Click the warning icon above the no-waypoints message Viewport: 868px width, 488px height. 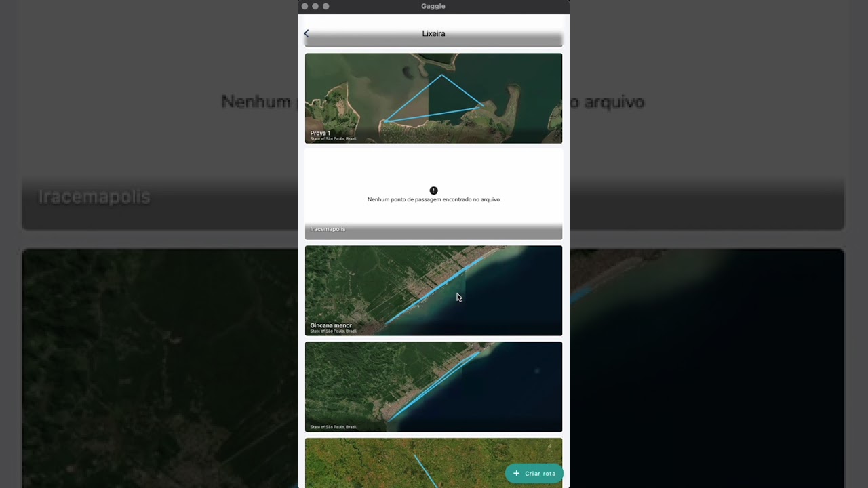click(434, 190)
